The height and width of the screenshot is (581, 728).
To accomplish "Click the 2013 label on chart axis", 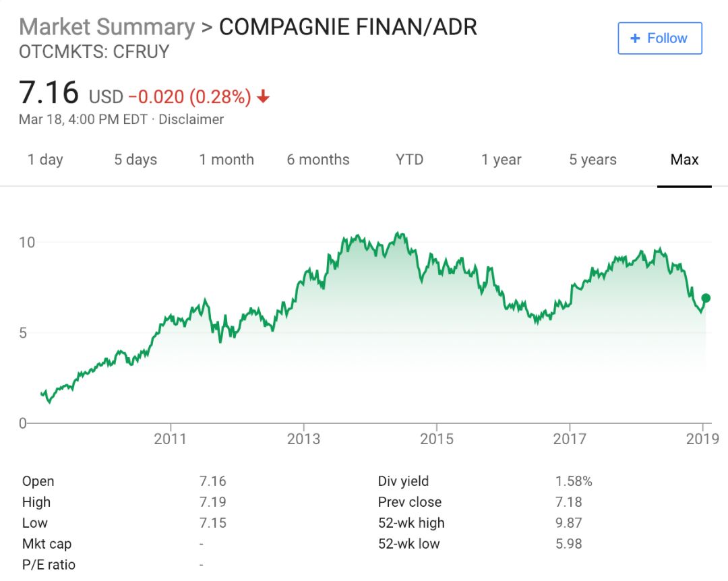I will click(x=303, y=439).
